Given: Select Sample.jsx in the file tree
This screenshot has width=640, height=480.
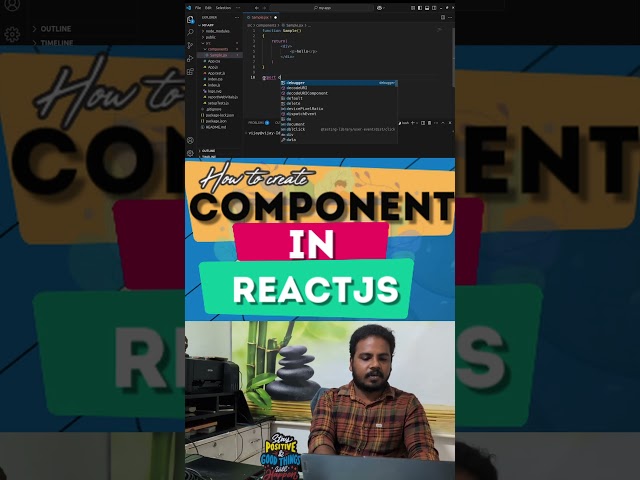Looking at the screenshot, I should pyautogui.click(x=218, y=55).
